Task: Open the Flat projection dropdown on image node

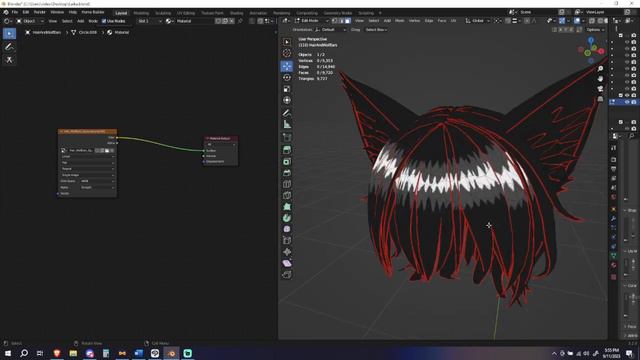Action: point(87,162)
